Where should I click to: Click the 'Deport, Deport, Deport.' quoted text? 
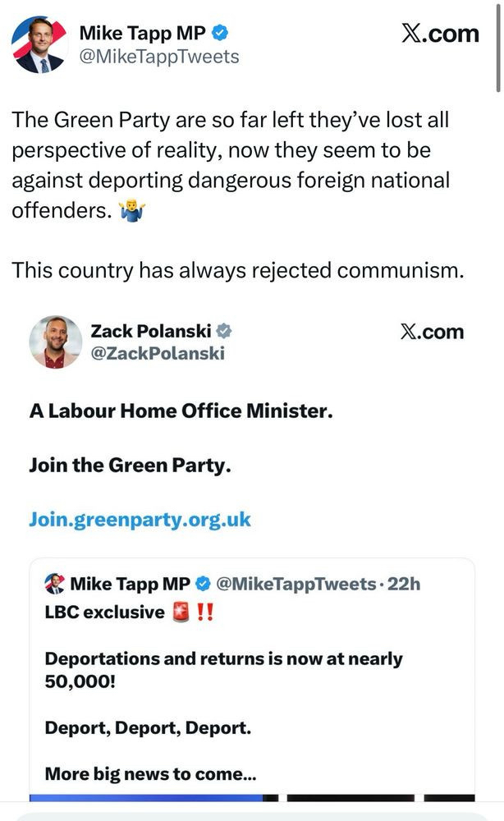(x=148, y=728)
